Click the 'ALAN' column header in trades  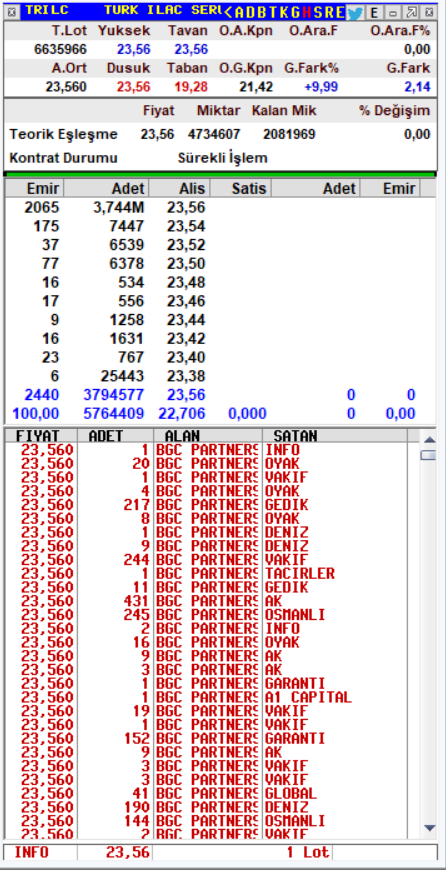(207, 436)
